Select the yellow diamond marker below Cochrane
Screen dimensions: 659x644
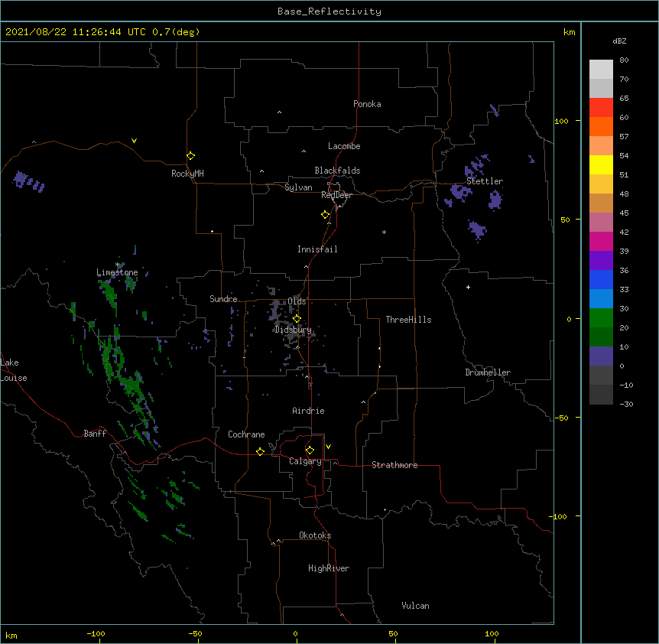[260, 451]
